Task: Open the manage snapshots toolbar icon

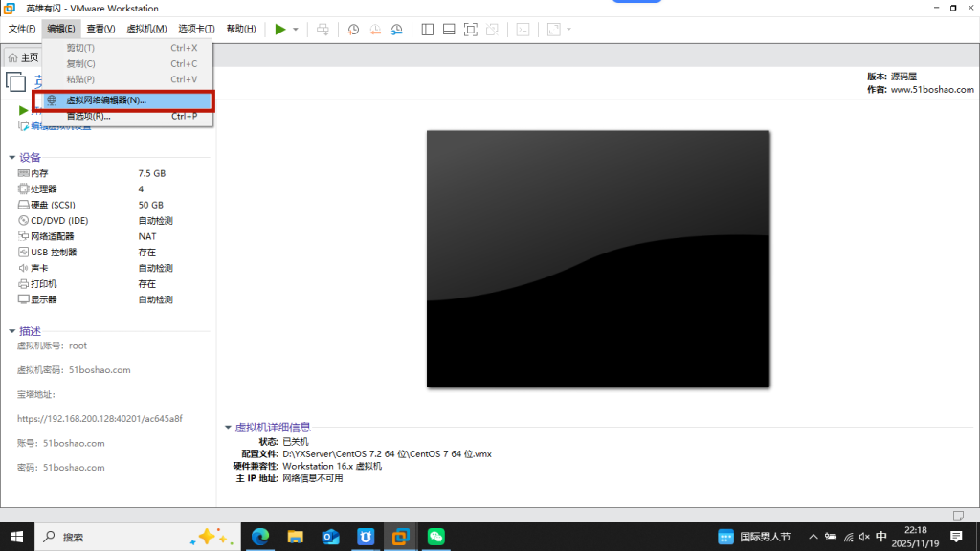Action: pos(397,30)
